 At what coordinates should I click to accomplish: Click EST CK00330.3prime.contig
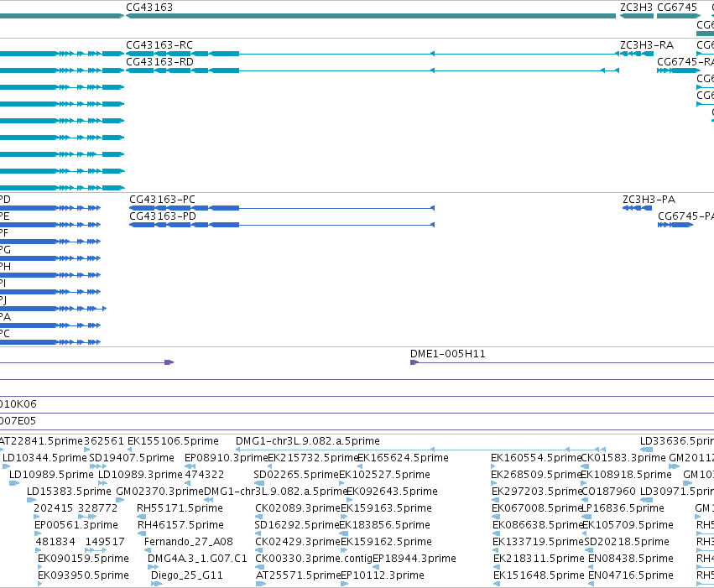(x=314, y=559)
